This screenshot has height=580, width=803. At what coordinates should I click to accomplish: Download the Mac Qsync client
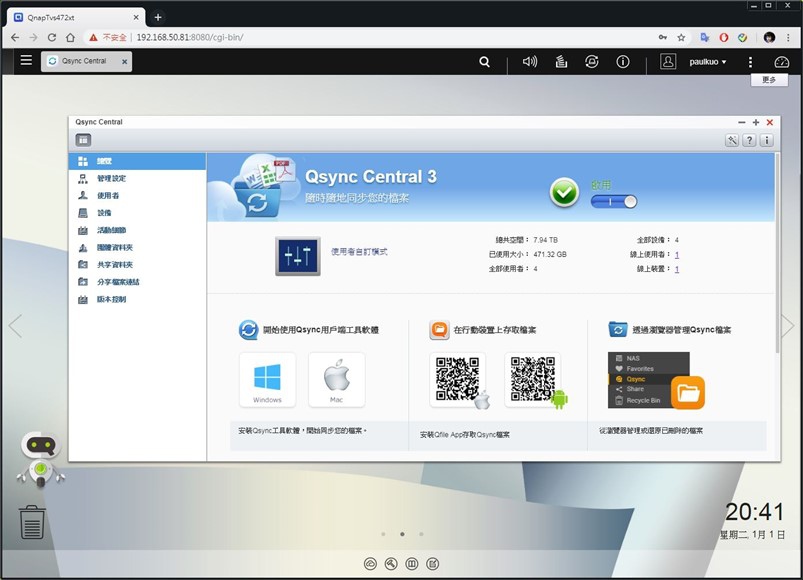(x=336, y=380)
